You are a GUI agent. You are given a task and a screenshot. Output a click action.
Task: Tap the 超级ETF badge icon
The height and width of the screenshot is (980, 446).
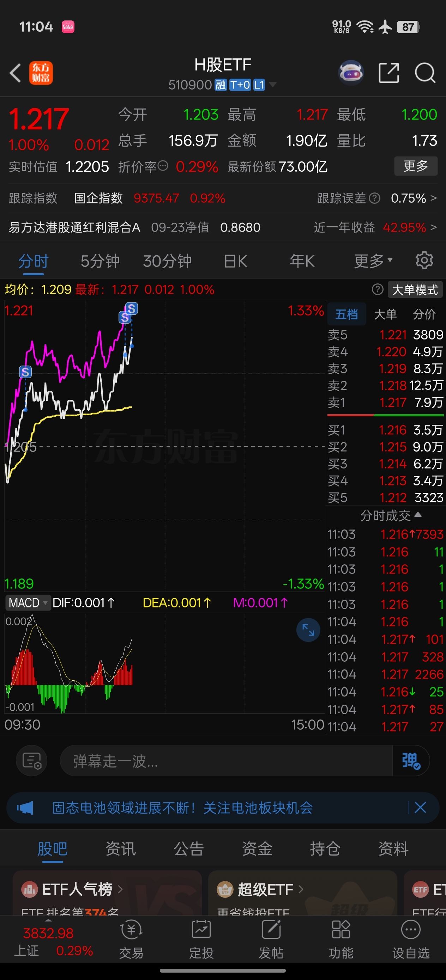(x=225, y=889)
